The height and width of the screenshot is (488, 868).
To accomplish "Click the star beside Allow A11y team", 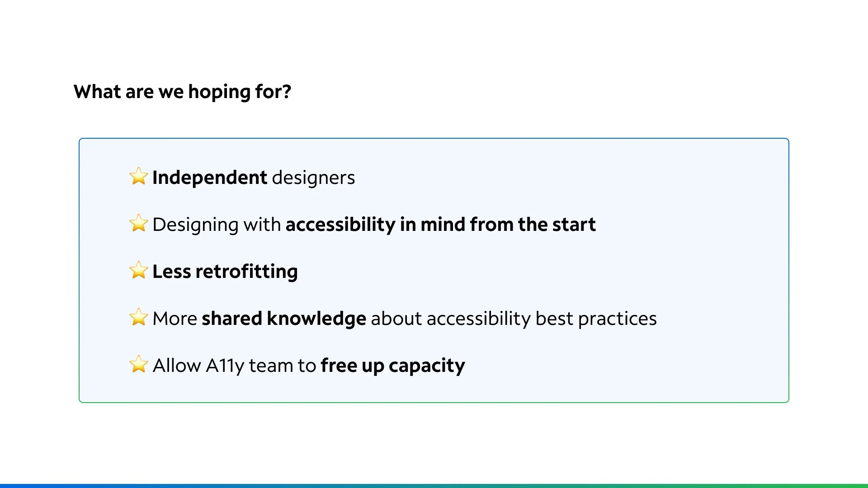I will tap(138, 364).
